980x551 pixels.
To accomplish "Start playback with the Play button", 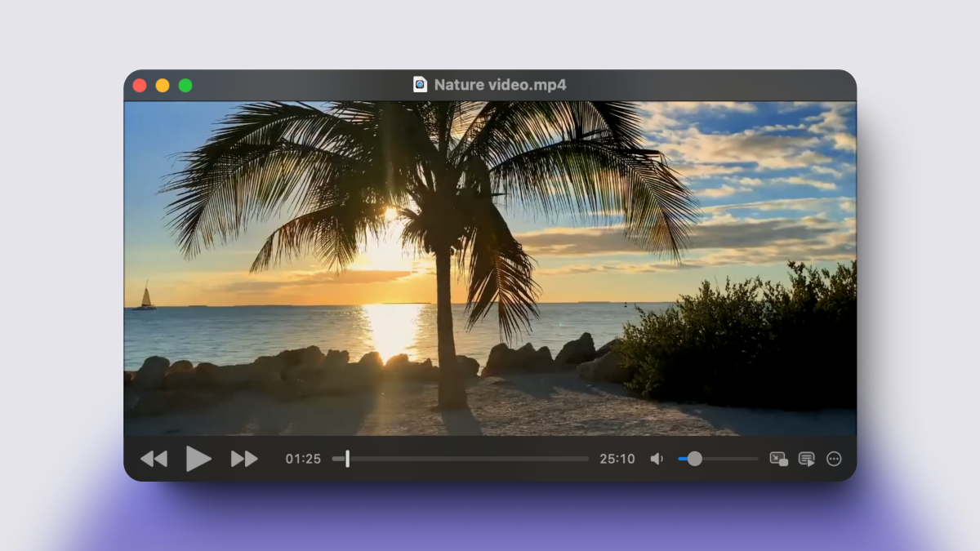I will pyautogui.click(x=198, y=459).
